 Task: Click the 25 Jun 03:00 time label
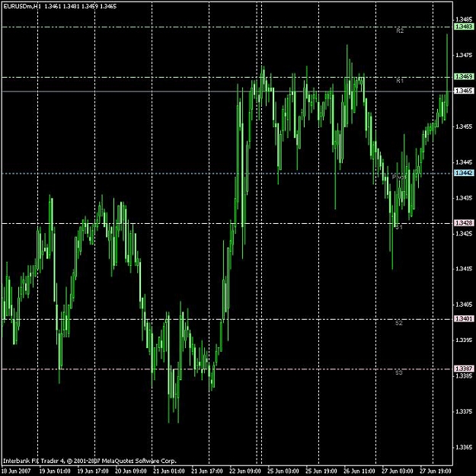pyautogui.click(x=283, y=471)
